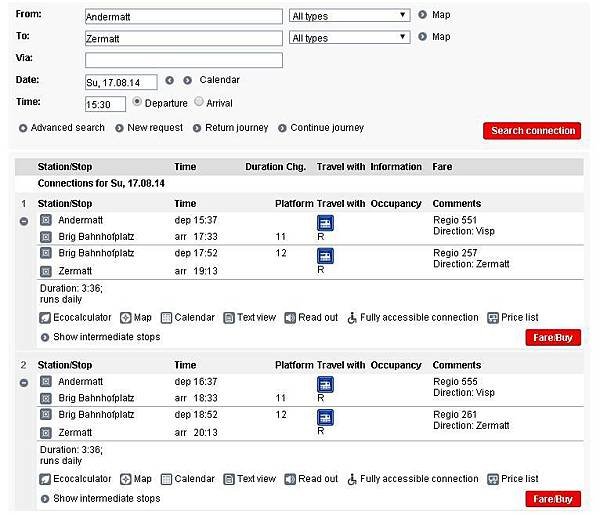
Task: Click the Regio 551 train icon
Action: (325, 223)
